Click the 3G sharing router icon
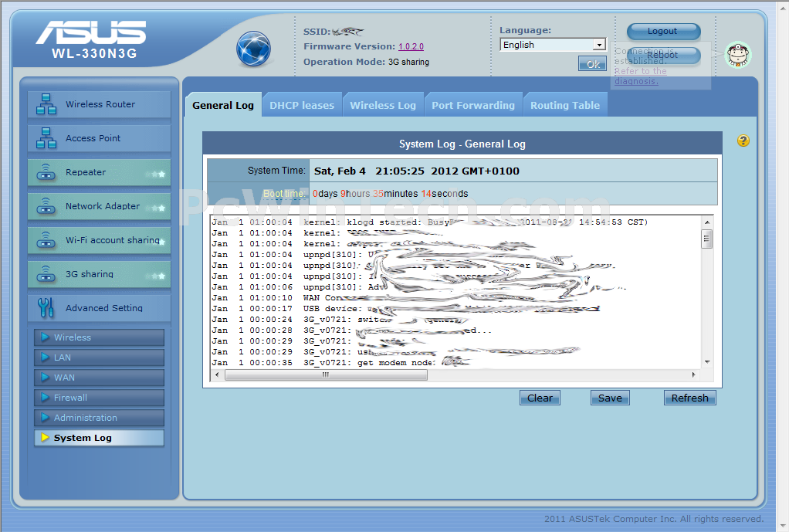 (x=46, y=274)
